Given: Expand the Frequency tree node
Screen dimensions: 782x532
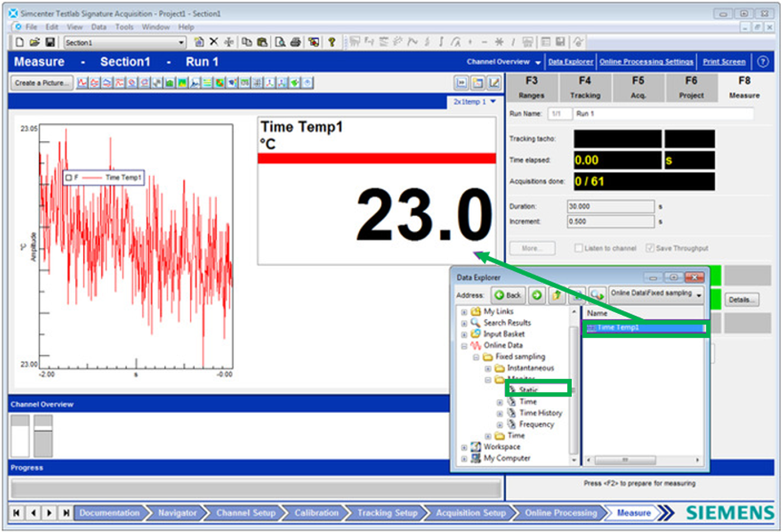Looking at the screenshot, I should [x=500, y=424].
